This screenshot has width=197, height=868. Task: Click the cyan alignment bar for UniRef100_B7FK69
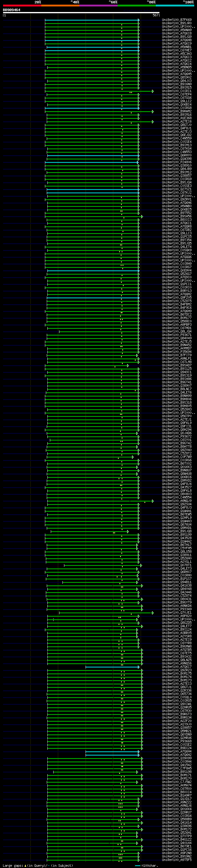tap(92, 20)
